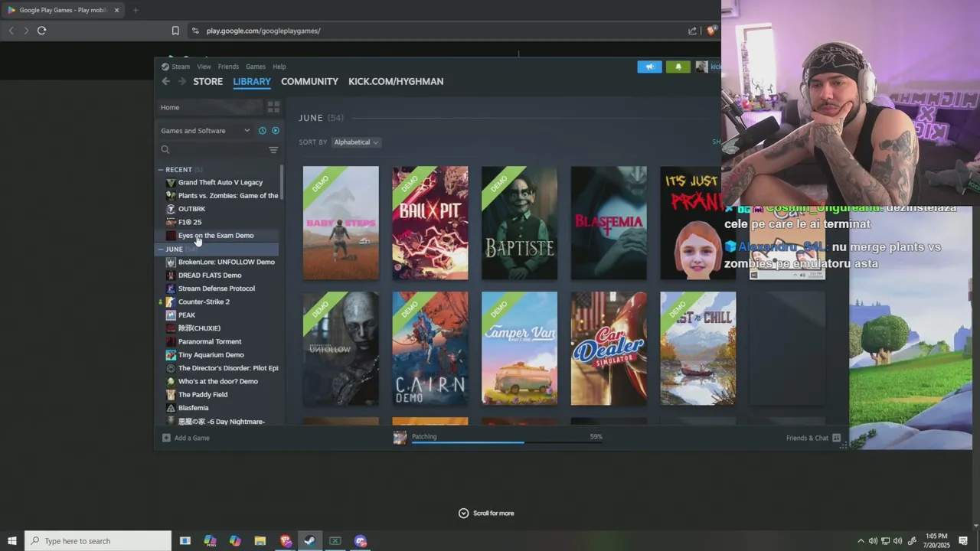Toggle the ready-to-play filter icon
This screenshot has height=551, width=980.
tap(276, 131)
